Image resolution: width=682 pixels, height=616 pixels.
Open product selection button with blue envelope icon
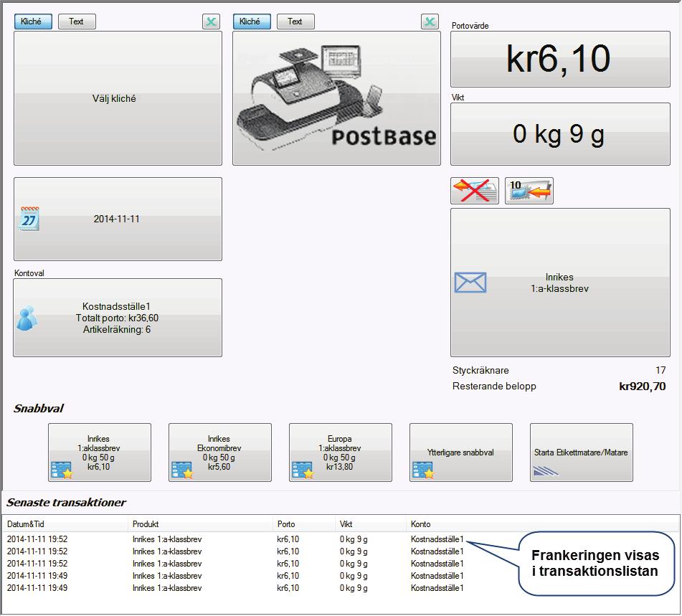(x=560, y=283)
